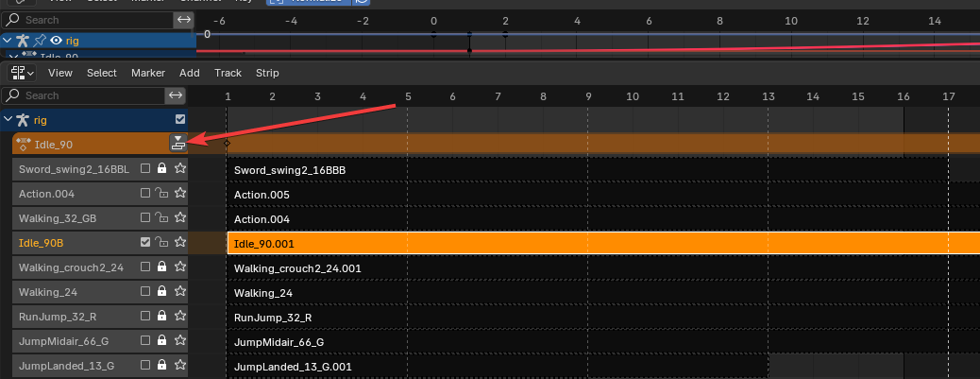Click the lock icon on Sword_swing2_16BBL track
The height and width of the screenshot is (379, 980).
tap(162, 168)
